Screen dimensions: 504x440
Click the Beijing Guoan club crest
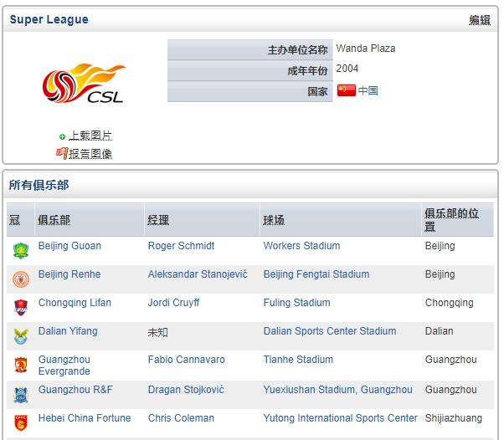[21, 250]
